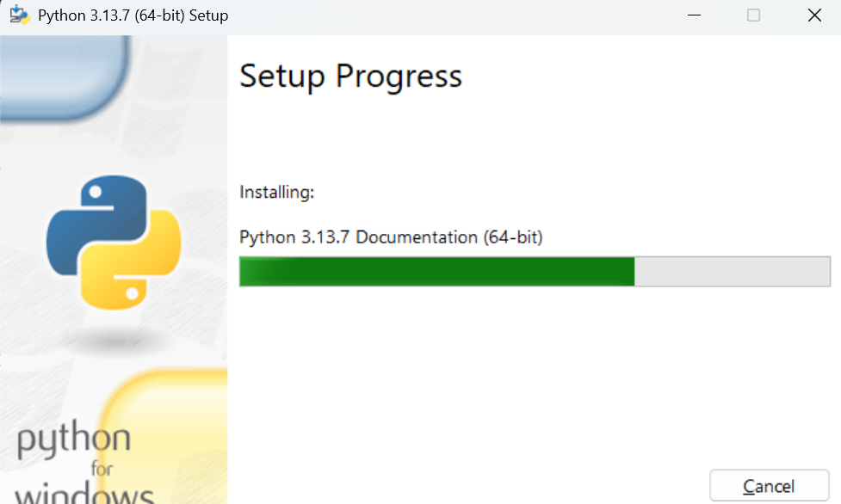Click the green filled part of progress bar
This screenshot has height=504, width=841.
pos(436,271)
